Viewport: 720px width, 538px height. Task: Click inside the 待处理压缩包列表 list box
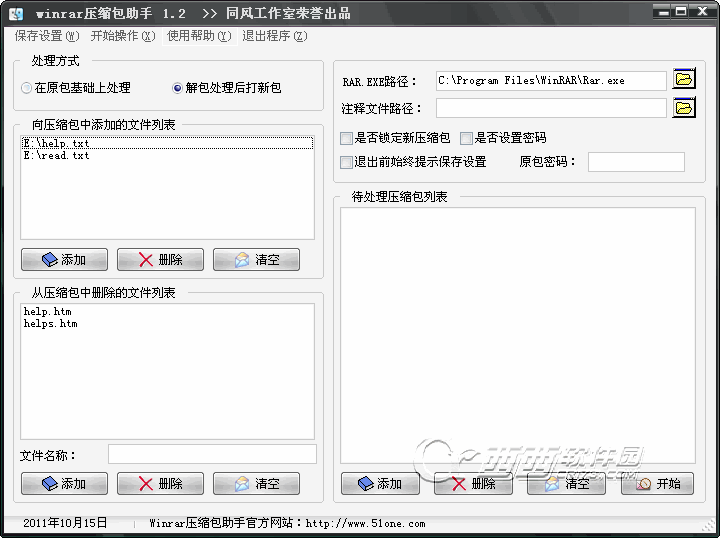[518, 335]
